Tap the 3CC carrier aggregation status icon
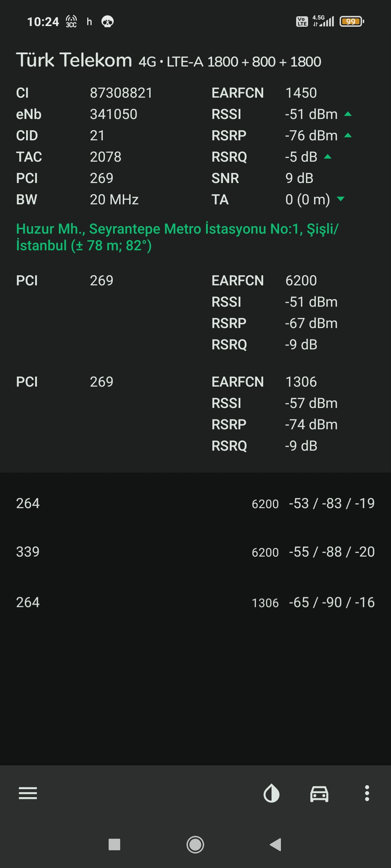 [x=71, y=22]
